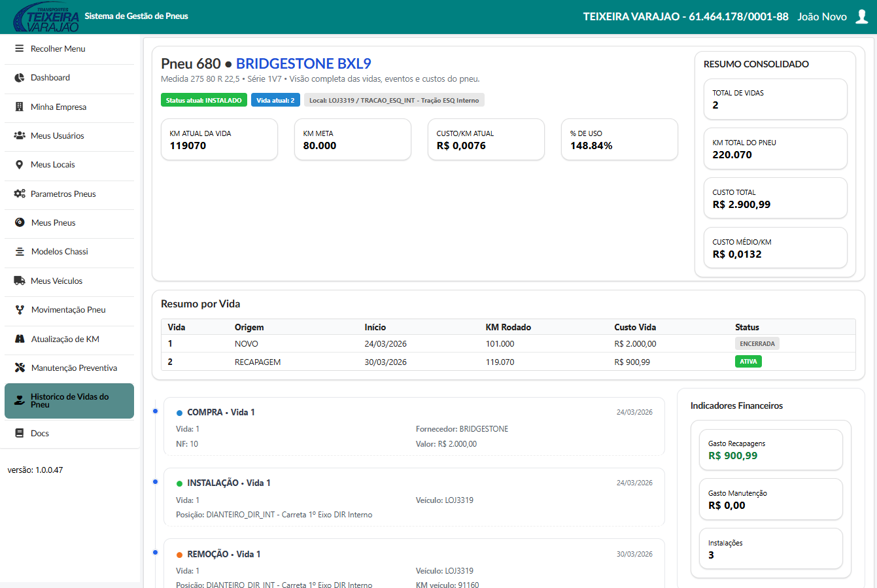
Task: Click the user profile icon in header
Action: pos(862,16)
